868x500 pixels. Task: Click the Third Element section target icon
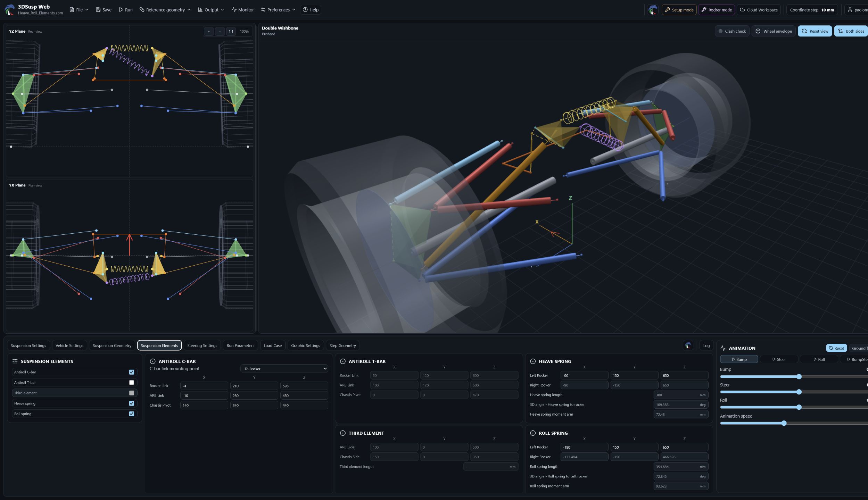point(343,433)
